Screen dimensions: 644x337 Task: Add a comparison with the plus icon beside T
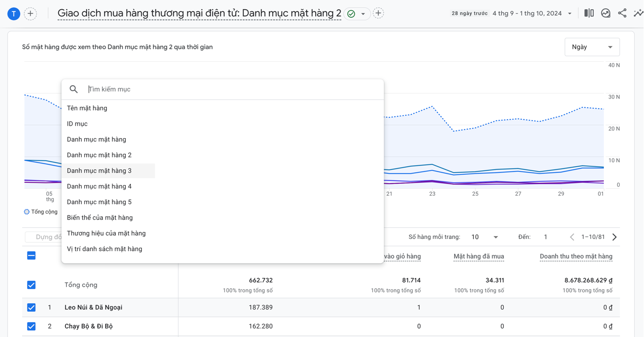pyautogui.click(x=30, y=14)
